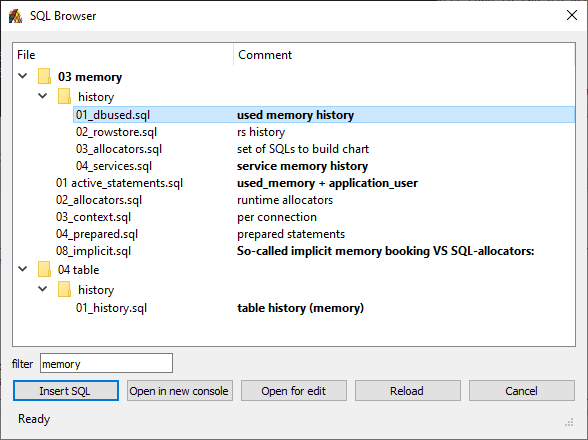The image size is (588, 440).
Task: Click the history folder icon under 04 table
Action: (x=64, y=289)
